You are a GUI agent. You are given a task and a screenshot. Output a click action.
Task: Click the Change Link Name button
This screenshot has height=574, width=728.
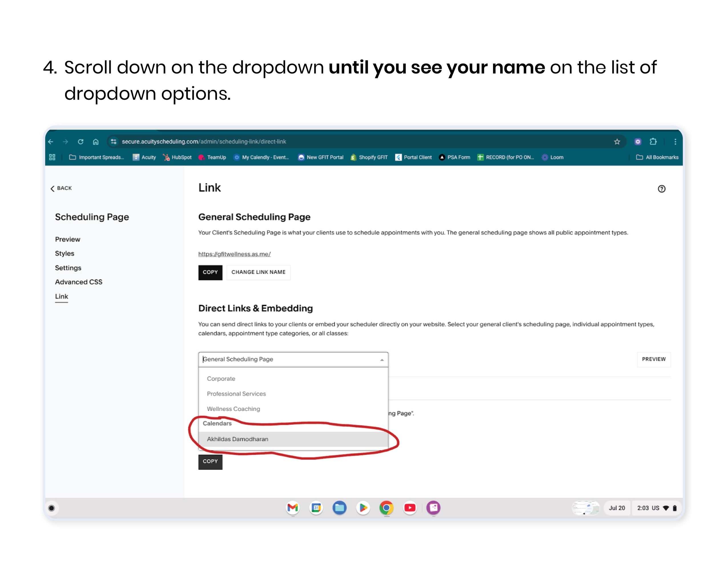coord(258,272)
